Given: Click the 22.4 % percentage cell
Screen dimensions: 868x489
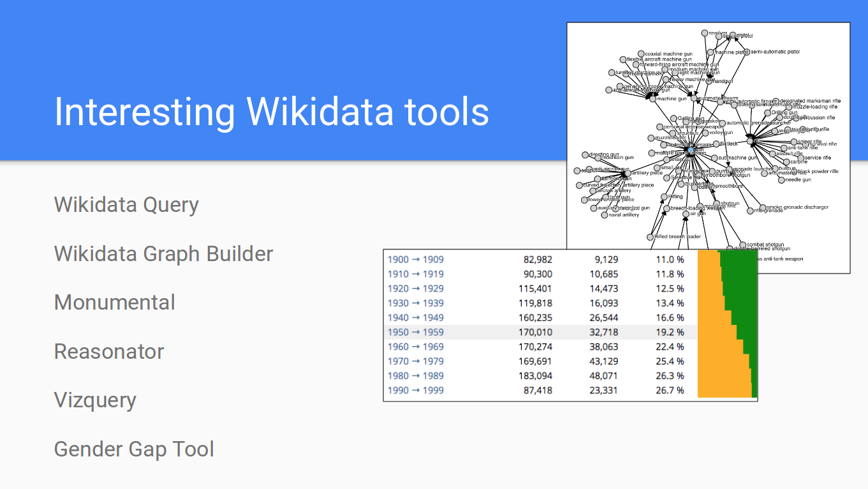Looking at the screenshot, I should pyautogui.click(x=670, y=347).
